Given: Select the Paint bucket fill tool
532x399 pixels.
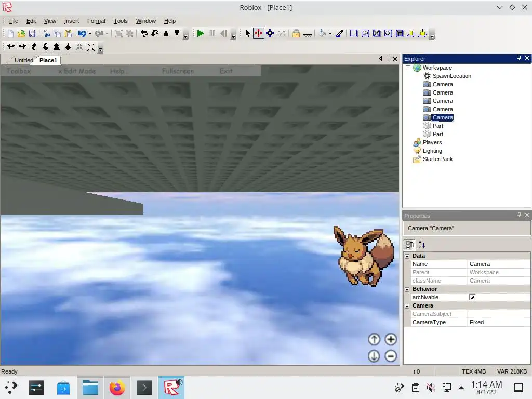Looking at the screenshot, I should [x=322, y=33].
